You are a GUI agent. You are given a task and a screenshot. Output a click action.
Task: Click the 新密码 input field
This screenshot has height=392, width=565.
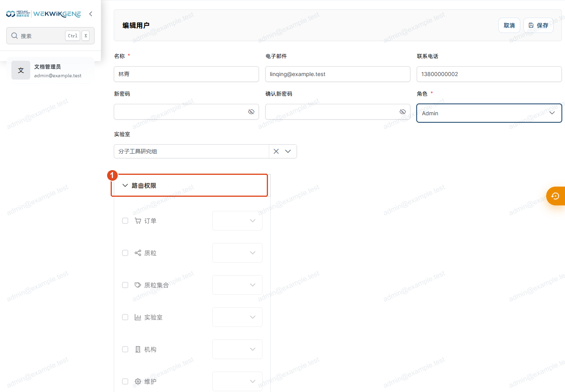pos(186,112)
